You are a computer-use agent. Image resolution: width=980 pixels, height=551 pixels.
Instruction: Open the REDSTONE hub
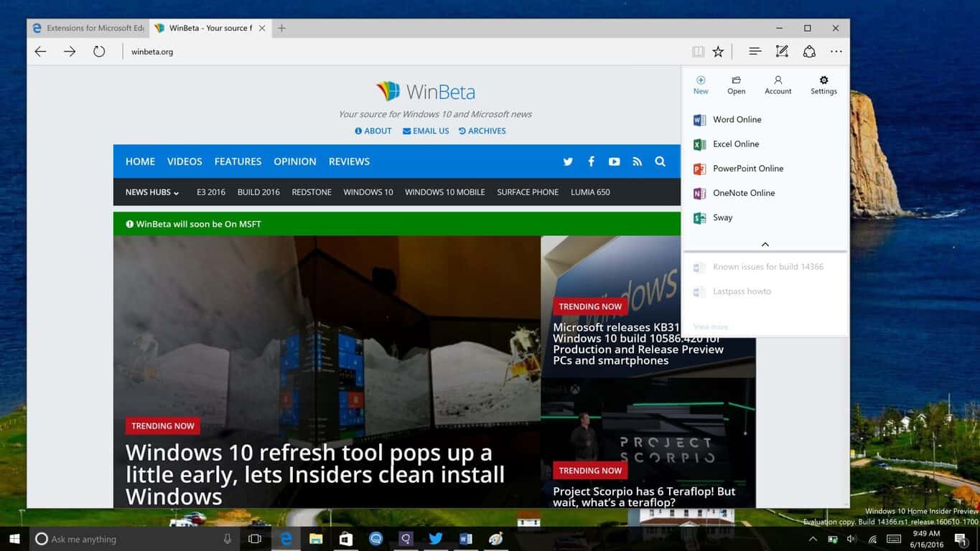pos(312,192)
